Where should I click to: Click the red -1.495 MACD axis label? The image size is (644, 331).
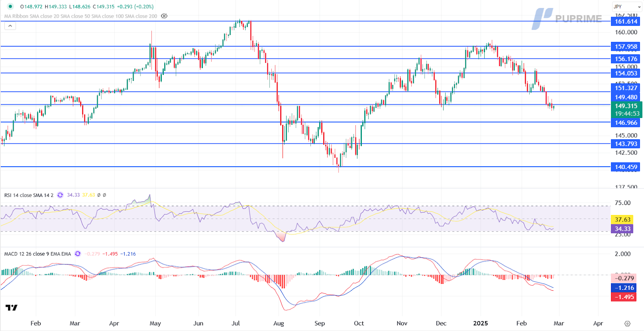(624, 297)
